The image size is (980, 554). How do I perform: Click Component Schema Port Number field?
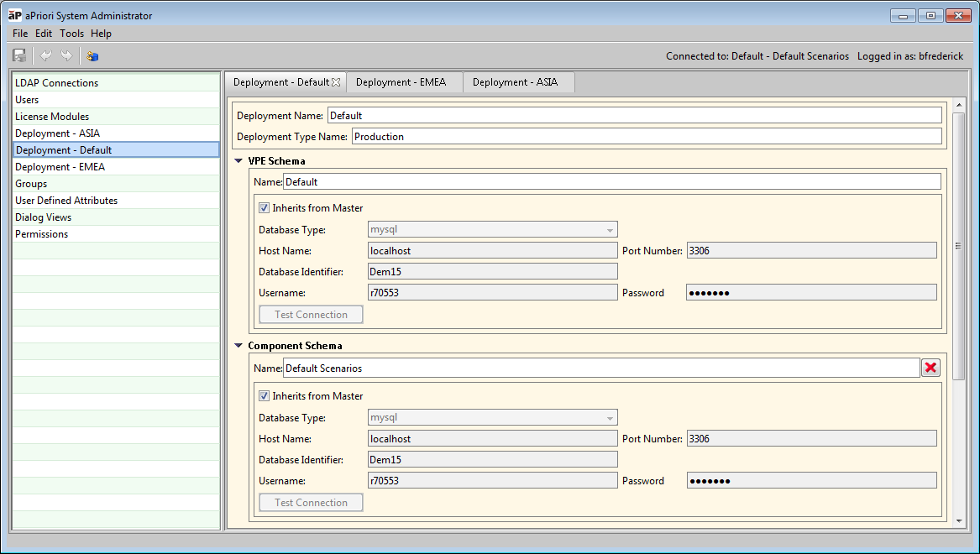click(x=812, y=438)
